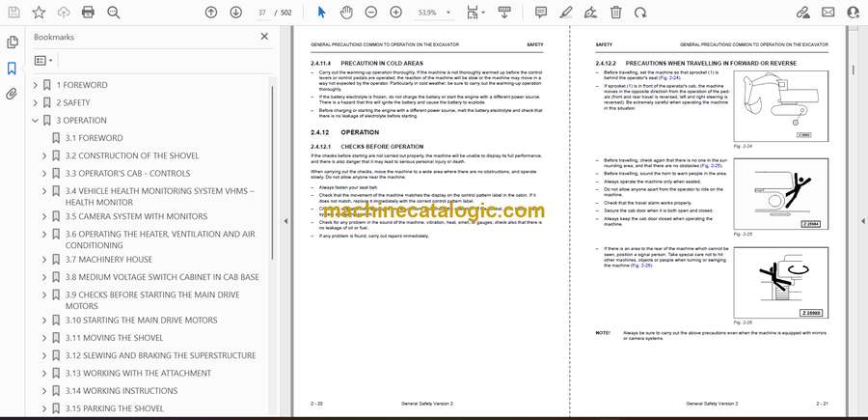Open the Page Thumbnails panel icon
The width and height of the screenshot is (868, 420).
click(x=13, y=42)
